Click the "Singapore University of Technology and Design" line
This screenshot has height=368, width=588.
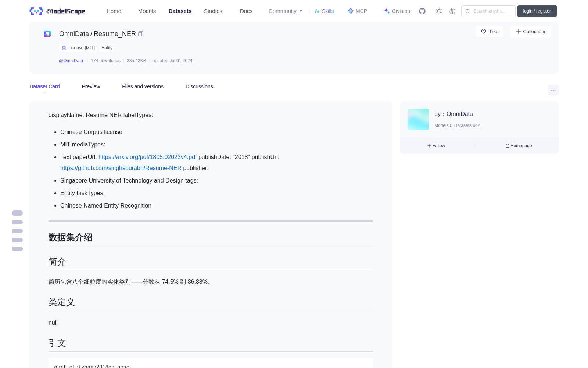point(129,181)
